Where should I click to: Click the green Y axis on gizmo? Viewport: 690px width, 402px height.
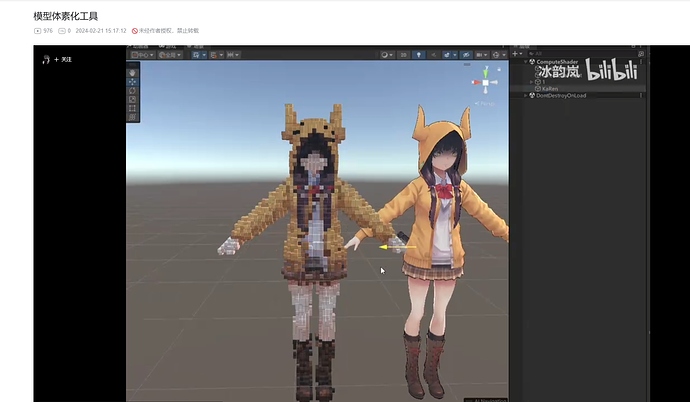tap(486, 73)
